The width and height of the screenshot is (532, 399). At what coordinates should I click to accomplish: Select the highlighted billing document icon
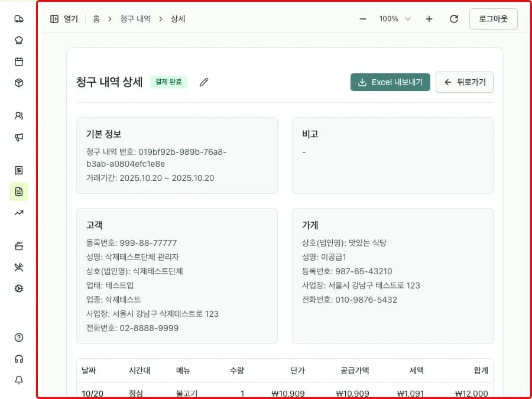[x=18, y=191]
